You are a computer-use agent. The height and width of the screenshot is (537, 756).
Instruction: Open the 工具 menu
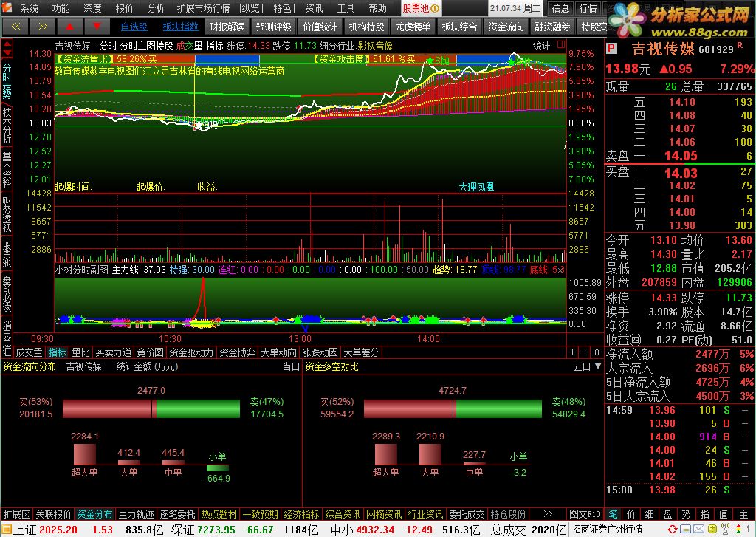346,9
